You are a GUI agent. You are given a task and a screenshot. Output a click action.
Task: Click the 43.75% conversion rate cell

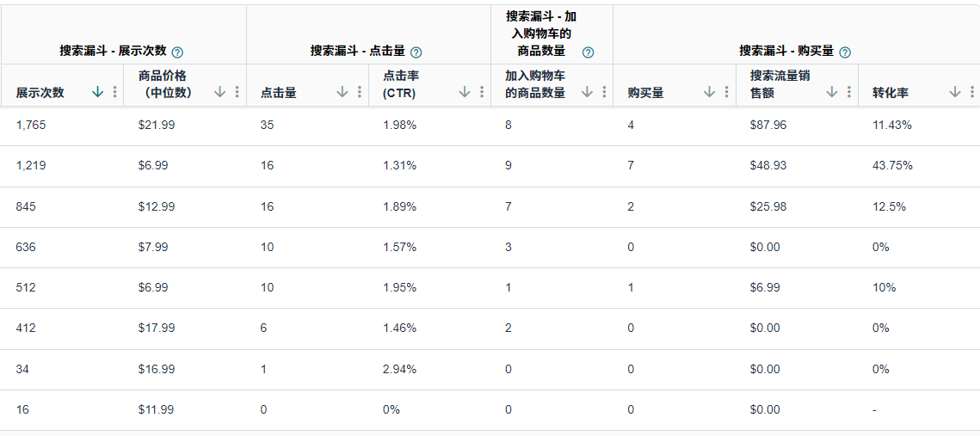coord(892,165)
